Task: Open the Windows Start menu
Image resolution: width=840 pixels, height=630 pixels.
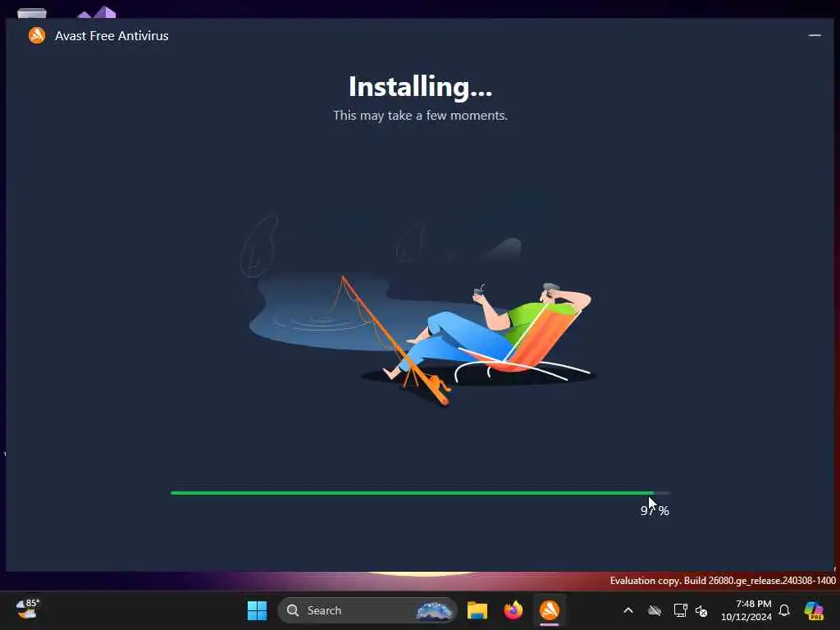Action: click(257, 610)
